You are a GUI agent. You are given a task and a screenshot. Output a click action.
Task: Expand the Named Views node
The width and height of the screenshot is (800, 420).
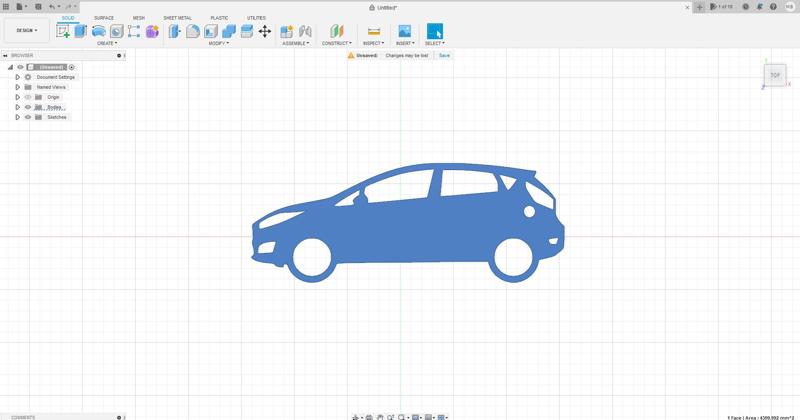tap(17, 87)
